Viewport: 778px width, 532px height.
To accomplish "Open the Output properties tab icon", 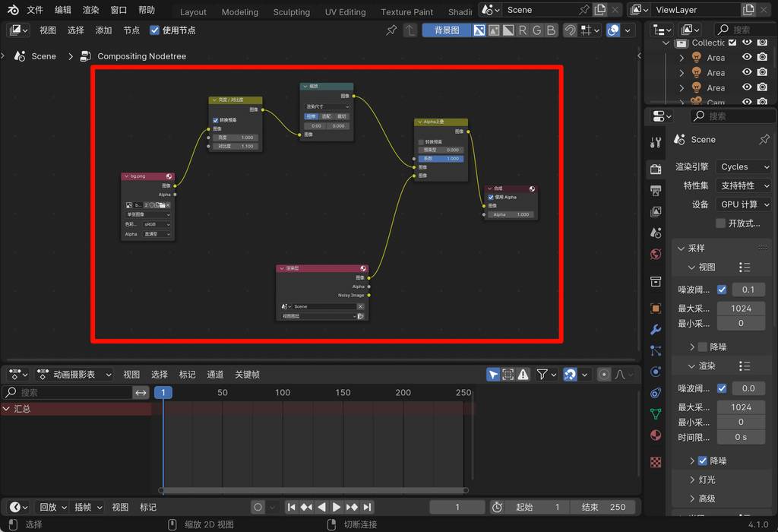I will [x=656, y=190].
